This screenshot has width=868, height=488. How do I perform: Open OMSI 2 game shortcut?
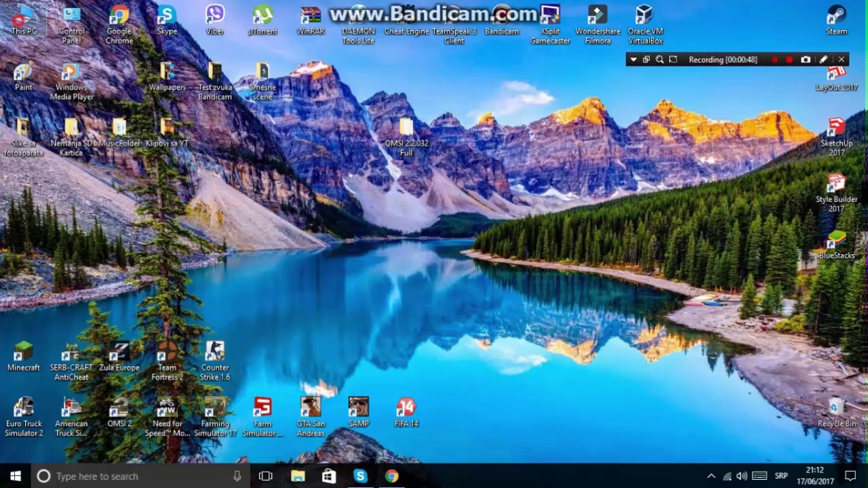pos(119,413)
